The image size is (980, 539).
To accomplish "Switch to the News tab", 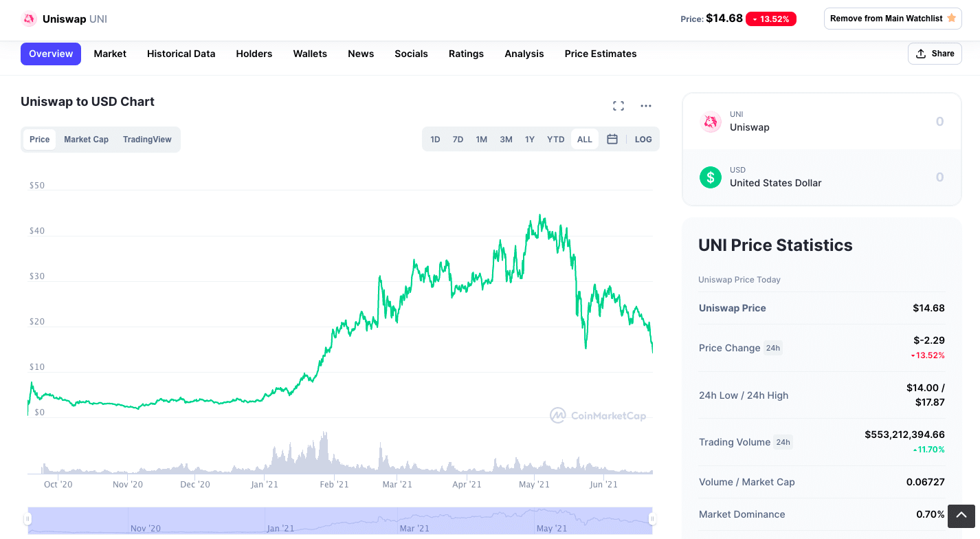I will pyautogui.click(x=361, y=54).
